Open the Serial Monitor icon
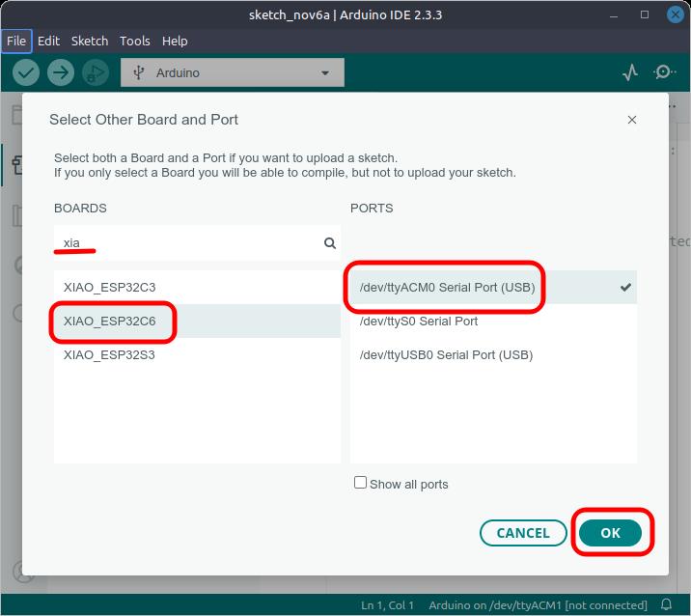 [664, 72]
